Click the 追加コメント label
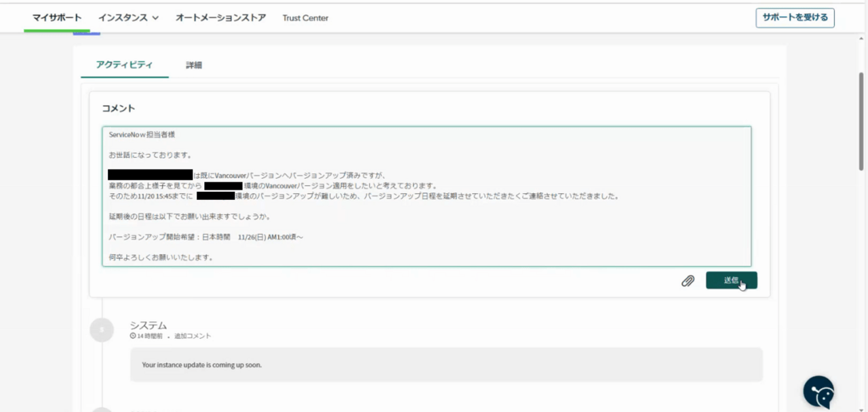The width and height of the screenshot is (868, 412). click(193, 336)
